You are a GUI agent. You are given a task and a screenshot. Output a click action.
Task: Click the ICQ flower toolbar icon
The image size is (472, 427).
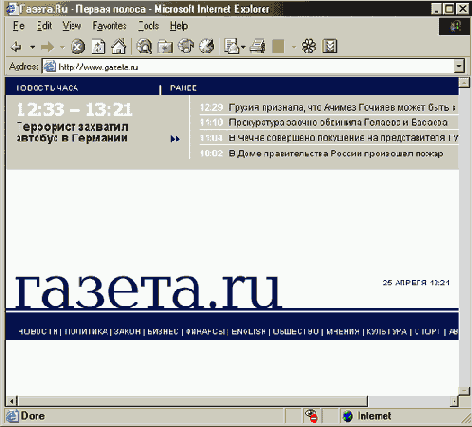[x=309, y=46]
